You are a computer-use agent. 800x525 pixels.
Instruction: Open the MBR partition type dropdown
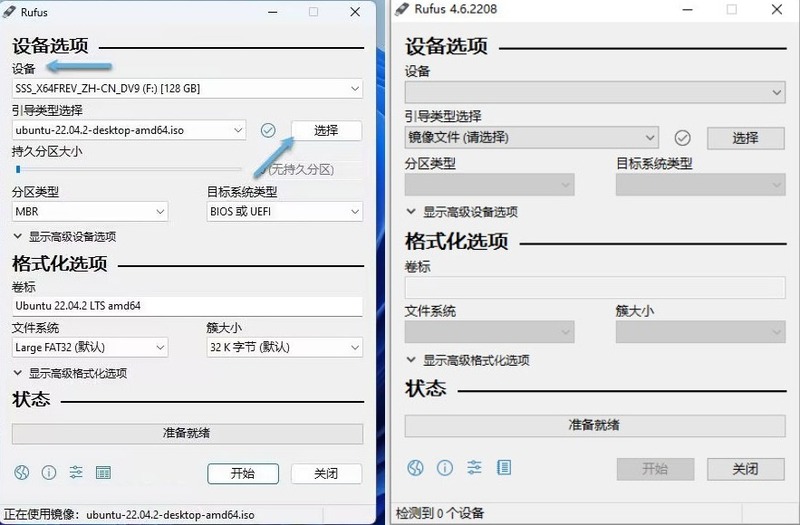90,212
